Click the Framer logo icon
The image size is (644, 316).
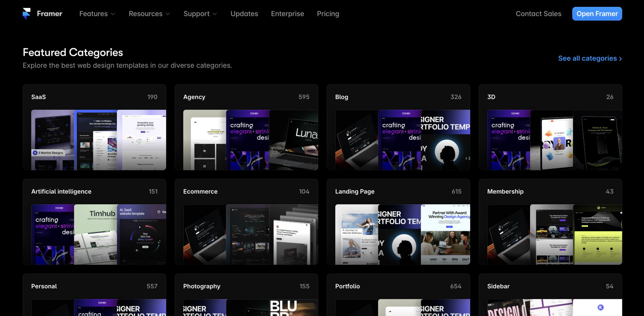[27, 13]
